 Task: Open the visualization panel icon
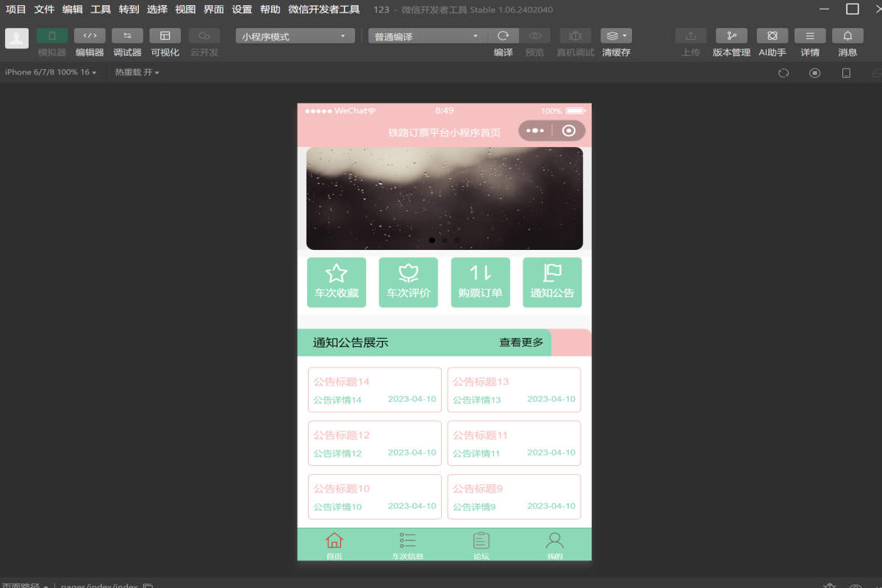click(165, 36)
